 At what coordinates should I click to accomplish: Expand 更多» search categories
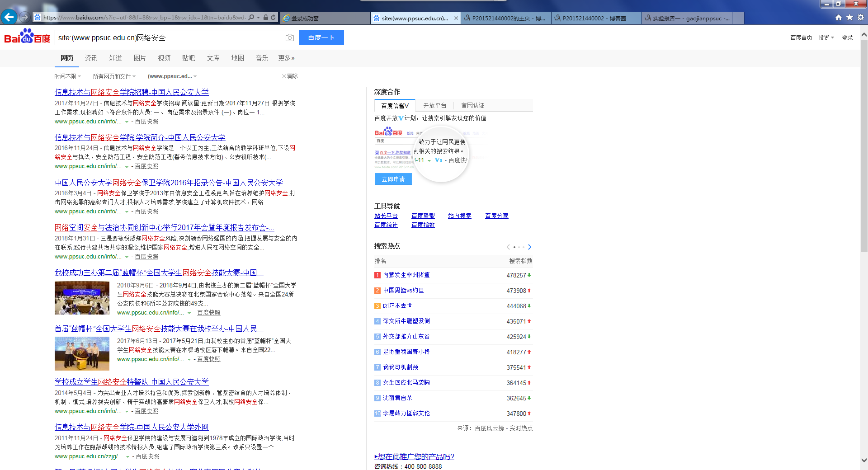(286, 58)
